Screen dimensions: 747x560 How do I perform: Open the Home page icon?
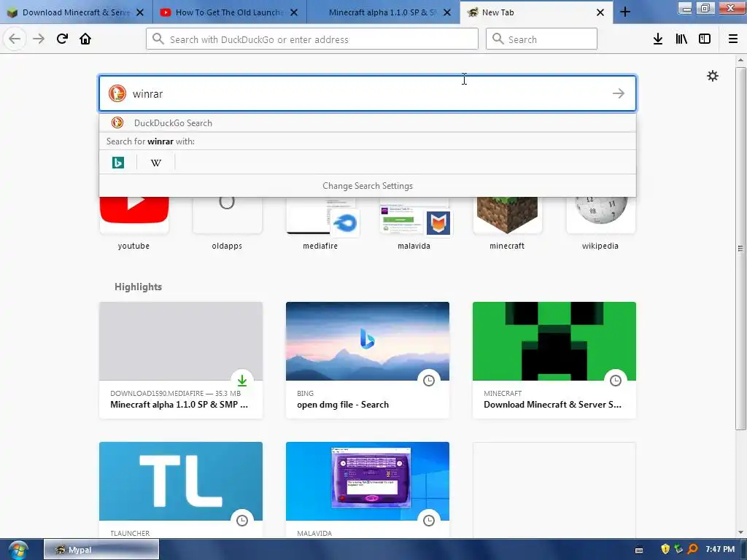(x=85, y=39)
